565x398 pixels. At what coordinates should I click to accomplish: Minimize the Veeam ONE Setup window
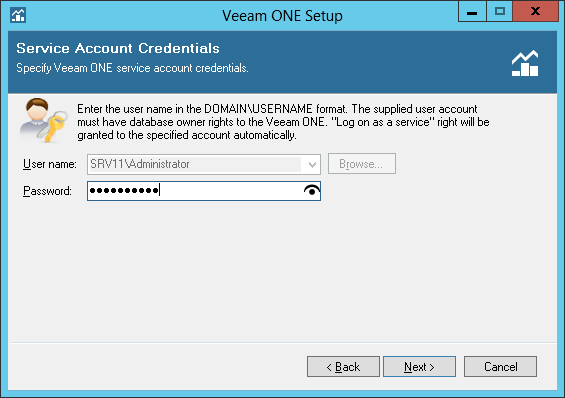[x=472, y=12]
